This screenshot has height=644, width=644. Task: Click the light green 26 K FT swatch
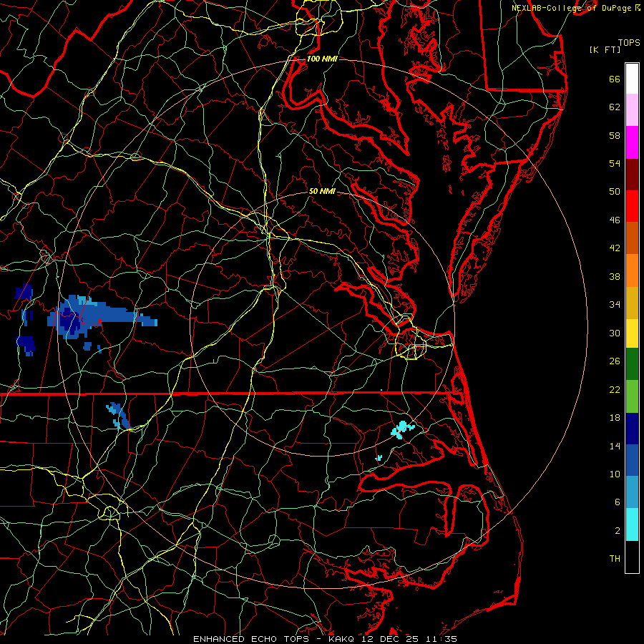pos(632,396)
